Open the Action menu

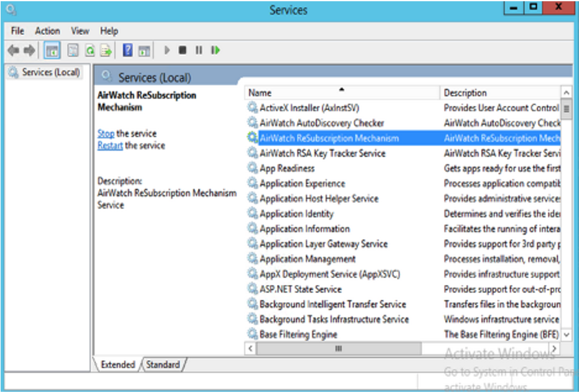click(47, 30)
